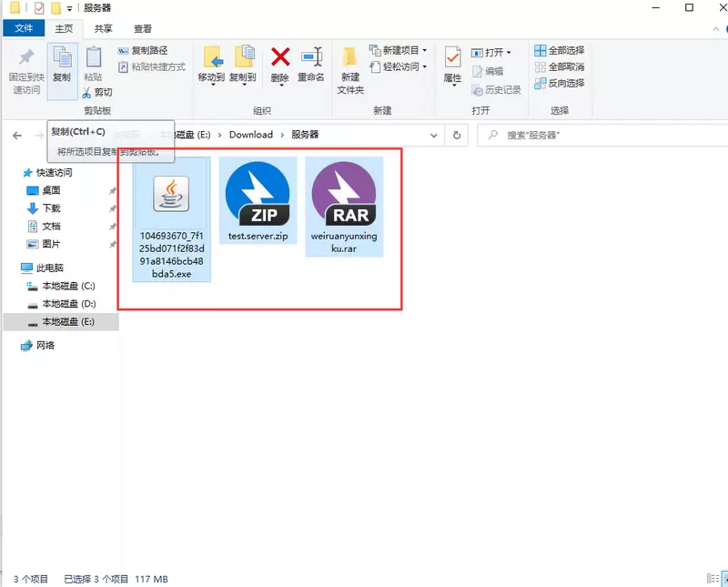Open Documents in navigation pane
The height and width of the screenshot is (587, 728).
[44, 227]
